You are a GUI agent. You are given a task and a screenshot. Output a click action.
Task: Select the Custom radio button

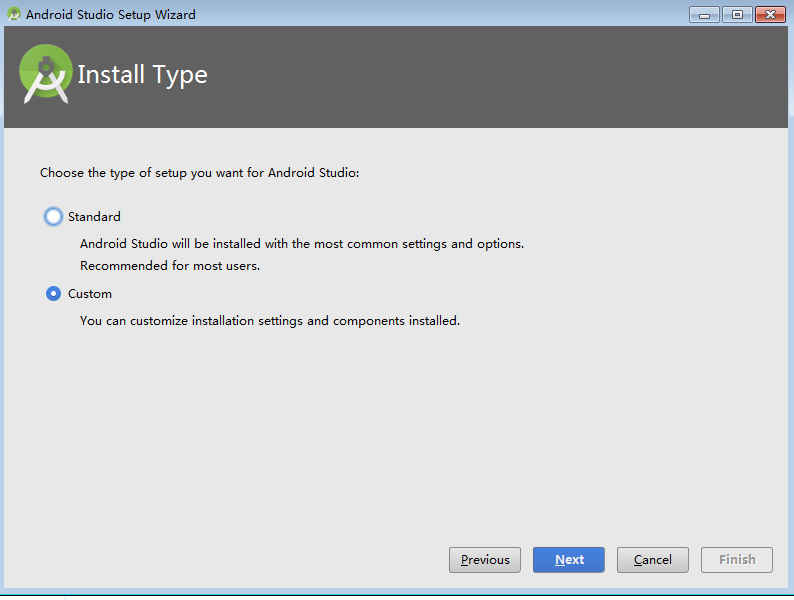pos(53,294)
